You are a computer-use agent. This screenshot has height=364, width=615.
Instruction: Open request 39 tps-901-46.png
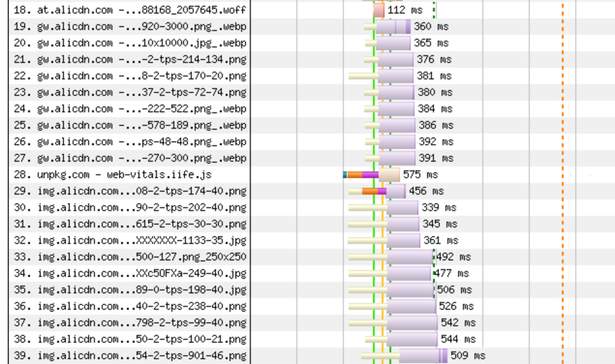pos(130,355)
